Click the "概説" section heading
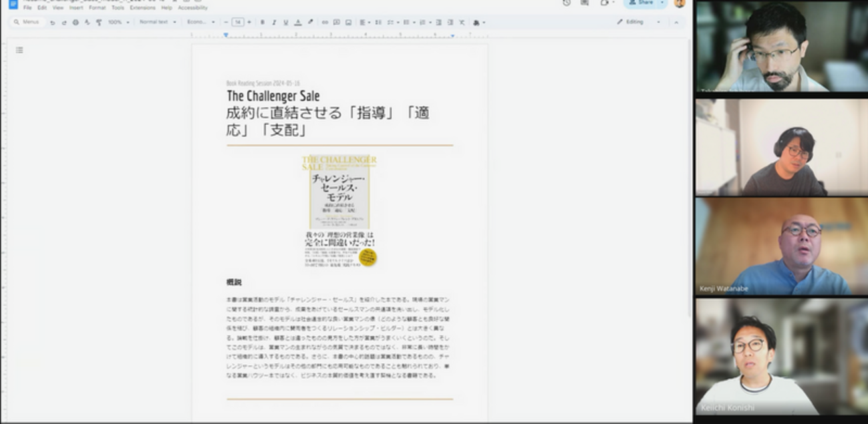Image resolution: width=868 pixels, height=424 pixels. [x=234, y=282]
